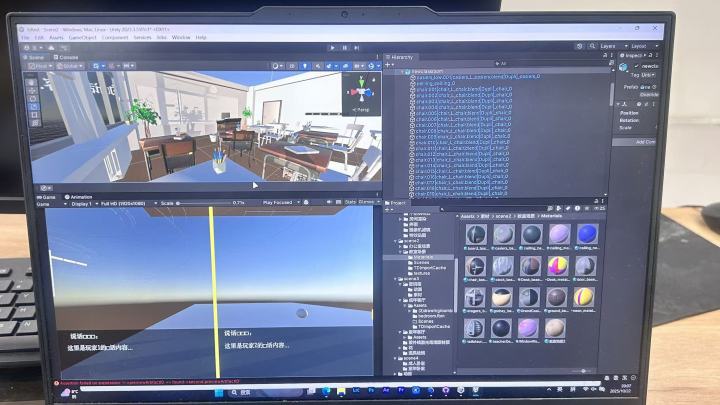The height and width of the screenshot is (405, 720).
Task: Click the Scene orientation gizmo
Action: (x=361, y=90)
